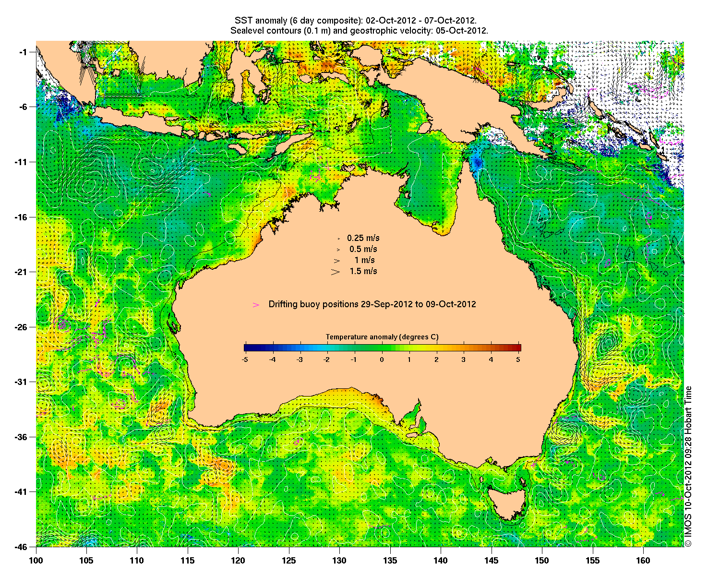Click the longitude axis label 100
Image resolution: width=720 pixels, height=588 pixels.
coord(36,560)
